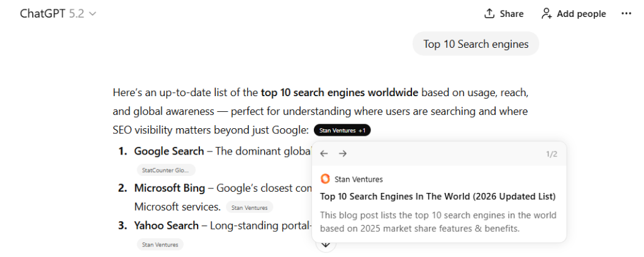Open the Top 10 Search Engines In The World title link

tap(438, 197)
